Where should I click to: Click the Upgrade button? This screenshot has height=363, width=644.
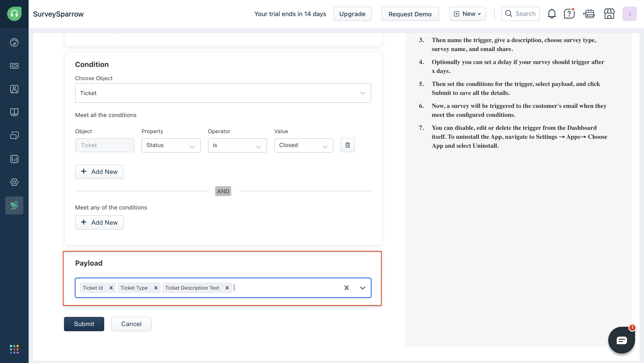[352, 14]
